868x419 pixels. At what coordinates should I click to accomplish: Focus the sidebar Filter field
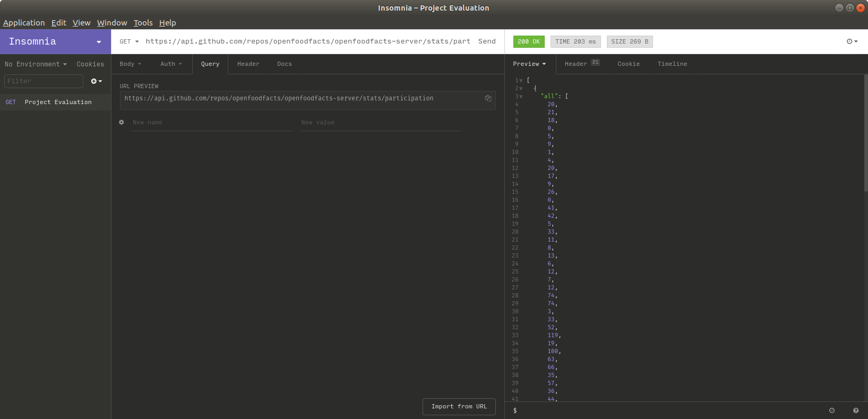44,81
